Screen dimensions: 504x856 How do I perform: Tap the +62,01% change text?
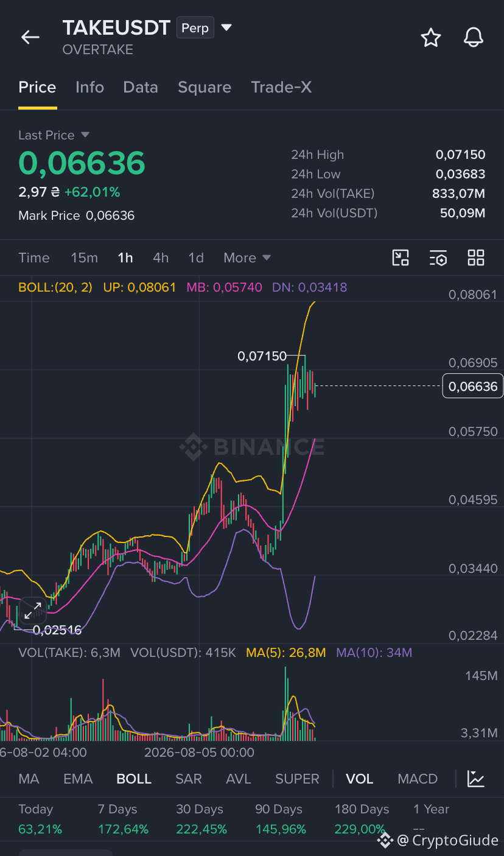point(92,192)
